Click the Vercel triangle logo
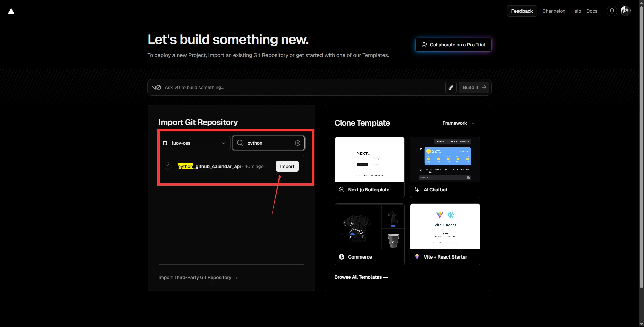 11,11
